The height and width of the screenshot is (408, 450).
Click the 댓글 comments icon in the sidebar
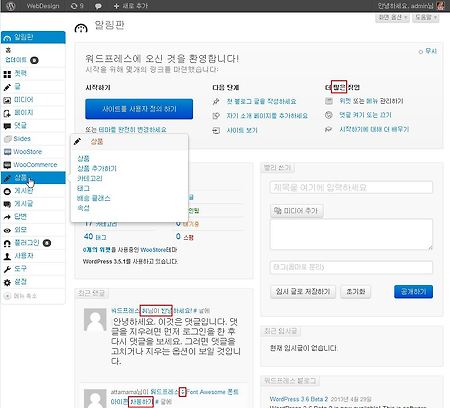click(x=7, y=126)
